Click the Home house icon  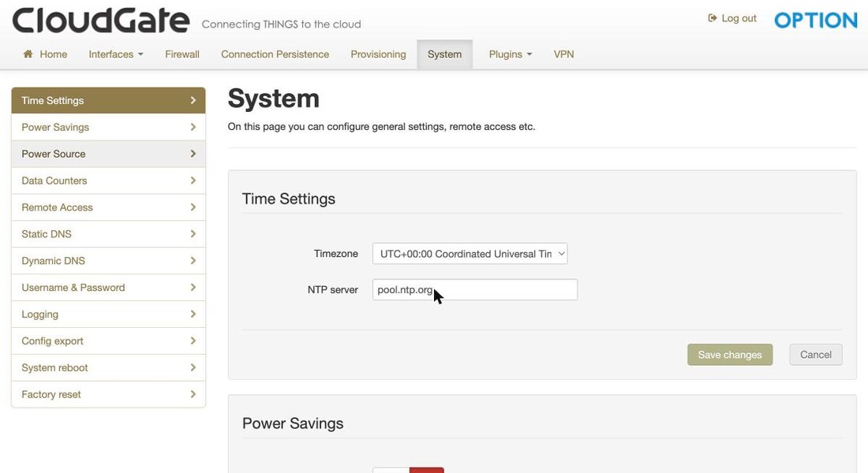[x=28, y=54]
